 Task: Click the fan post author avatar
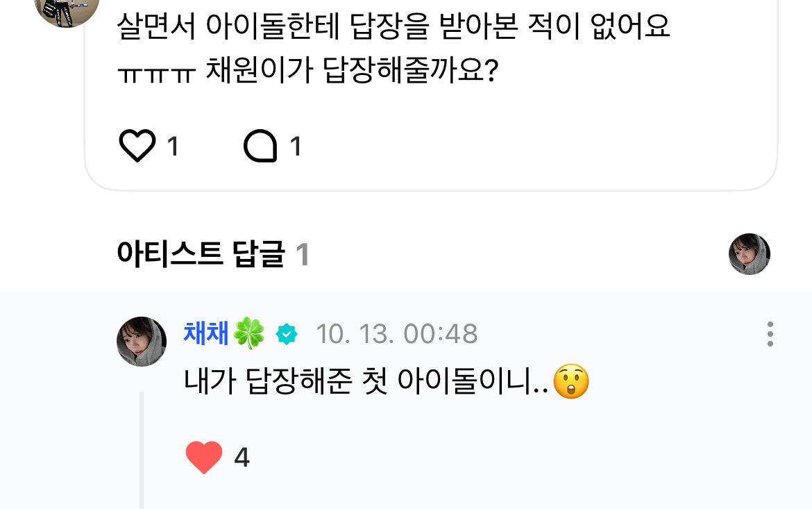point(67,8)
